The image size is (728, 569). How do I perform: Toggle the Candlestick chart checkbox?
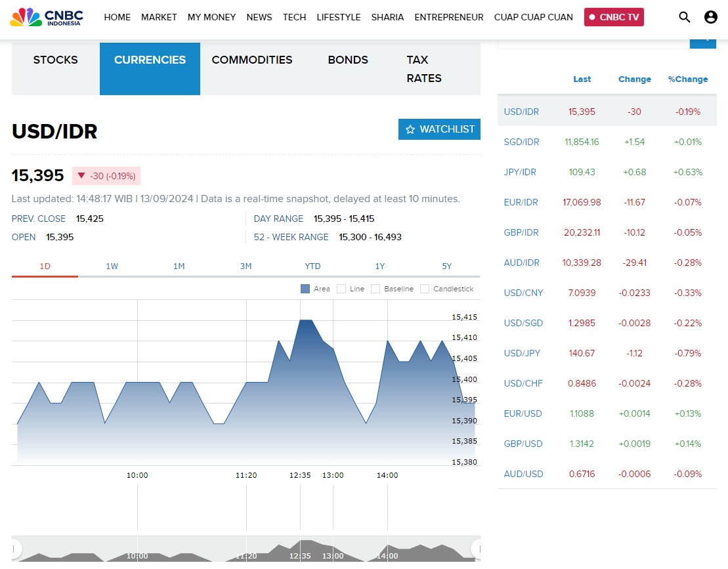point(425,289)
